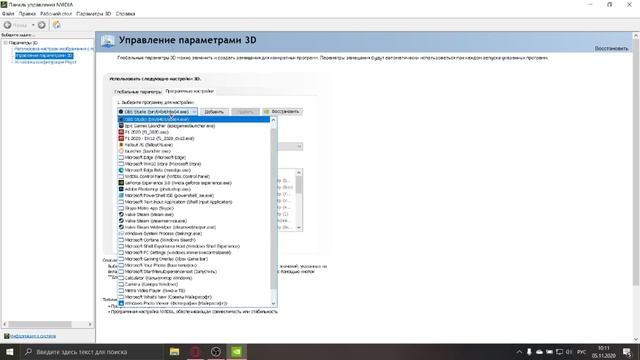Open the Windows Start menu
Viewport: 640px width, 360px height.
point(9,351)
